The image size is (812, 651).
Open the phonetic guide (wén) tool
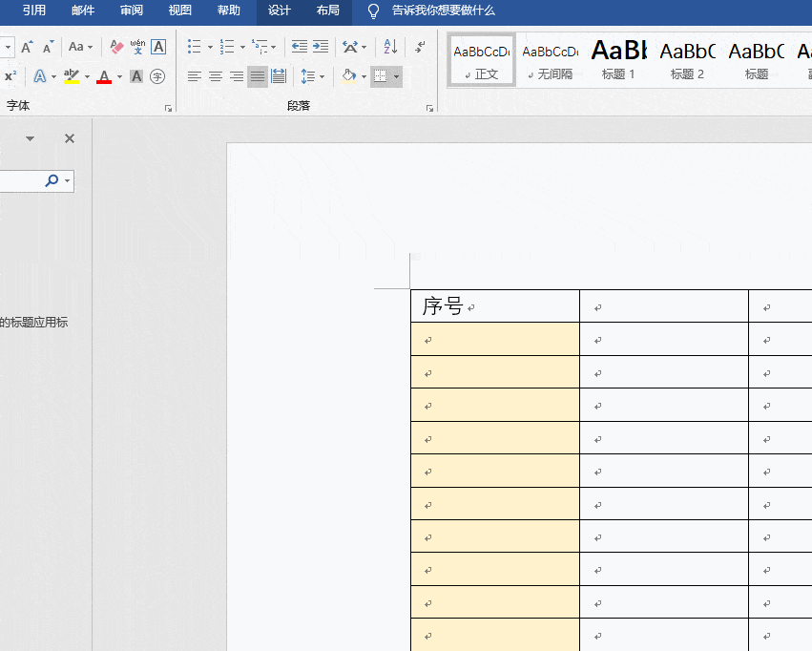click(x=137, y=47)
